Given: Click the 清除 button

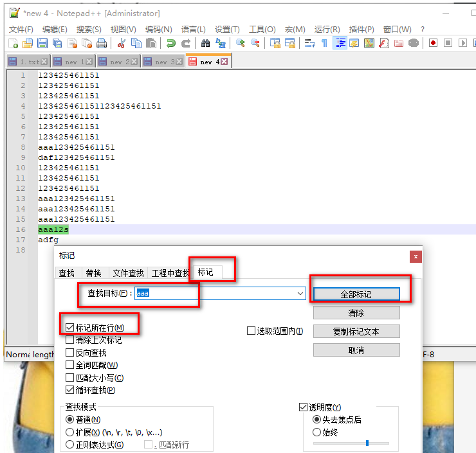Looking at the screenshot, I should pyautogui.click(x=356, y=313).
